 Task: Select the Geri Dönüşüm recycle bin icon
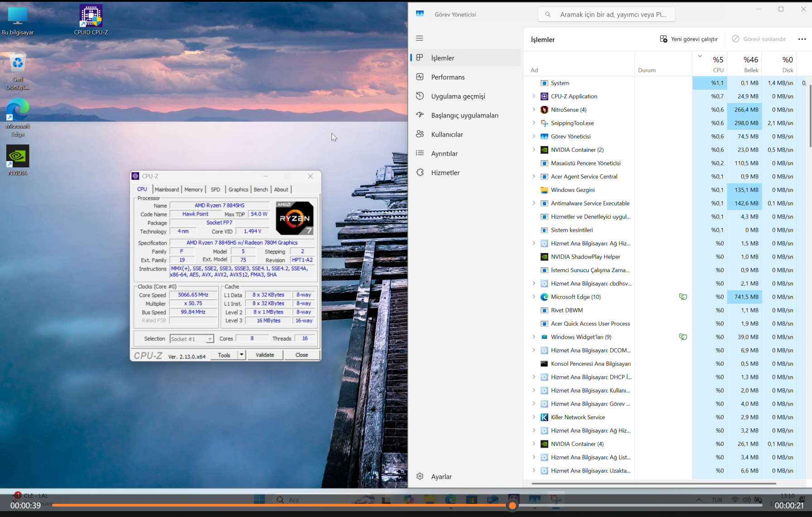(18, 72)
